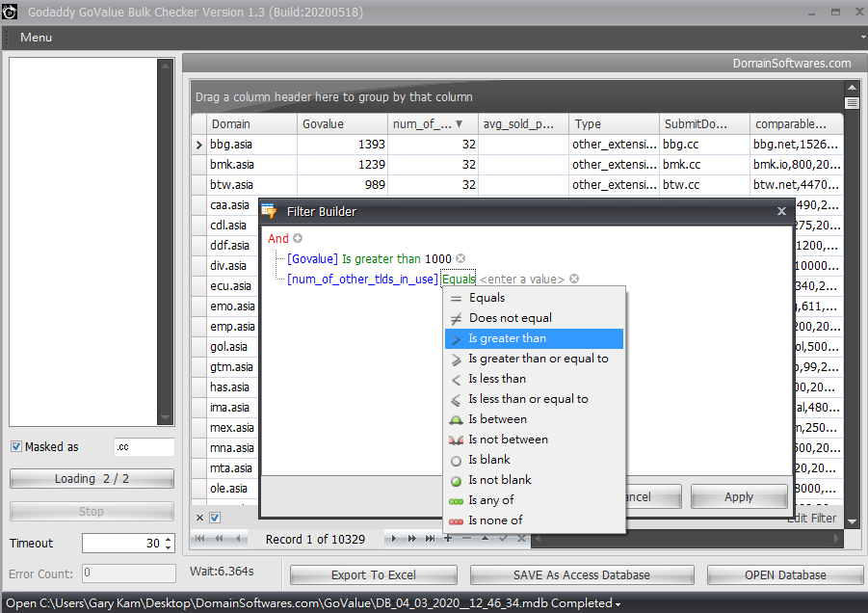Viewport: 868px width, 613px height.
Task: Click the Is between icon
Action: pyautogui.click(x=456, y=420)
